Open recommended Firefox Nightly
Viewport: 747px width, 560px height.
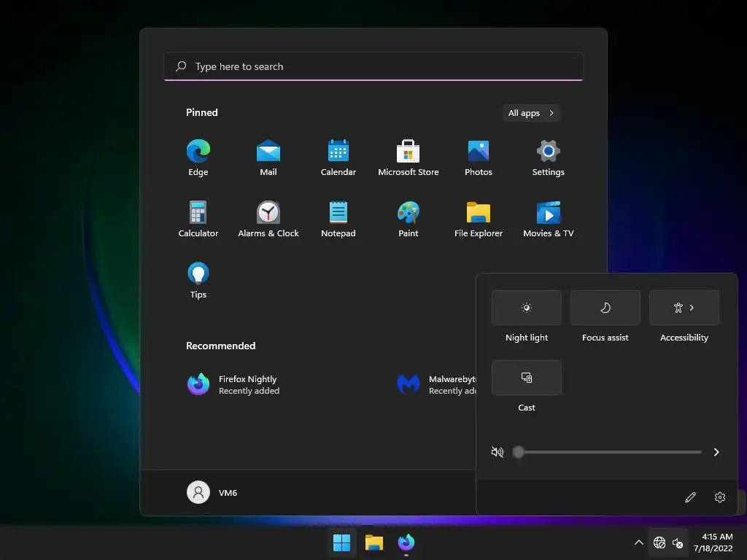[233, 384]
